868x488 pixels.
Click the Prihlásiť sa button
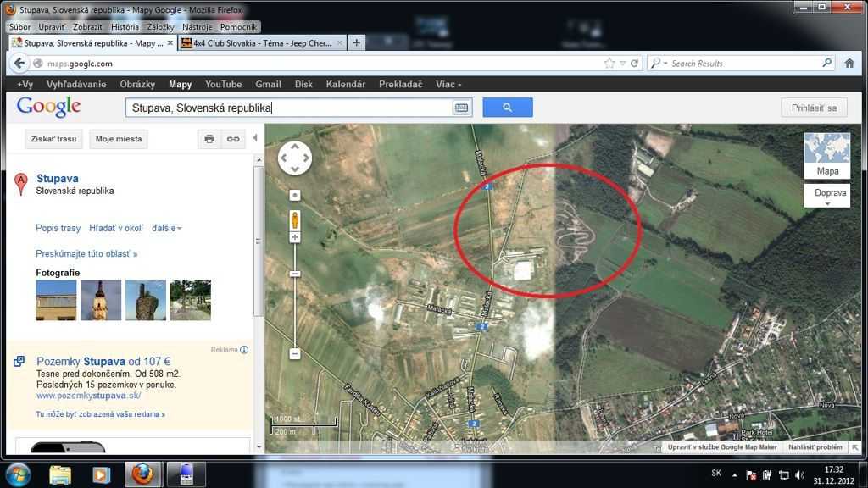[814, 108]
